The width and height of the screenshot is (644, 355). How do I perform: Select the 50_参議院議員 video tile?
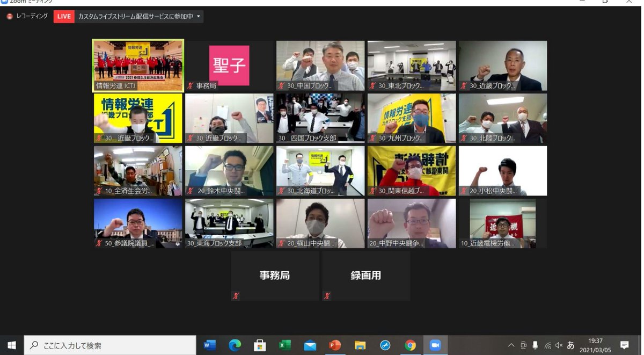point(138,223)
